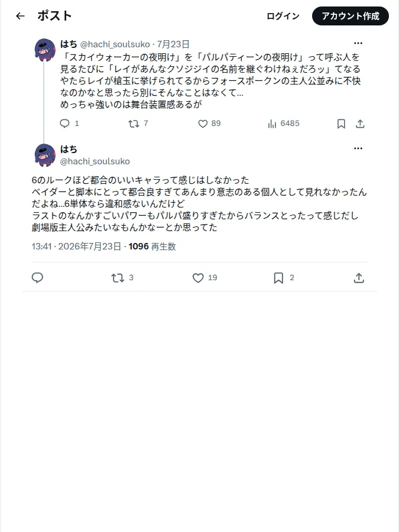Like the main post with 19 likes
This screenshot has width=399, height=532.
pos(198,278)
